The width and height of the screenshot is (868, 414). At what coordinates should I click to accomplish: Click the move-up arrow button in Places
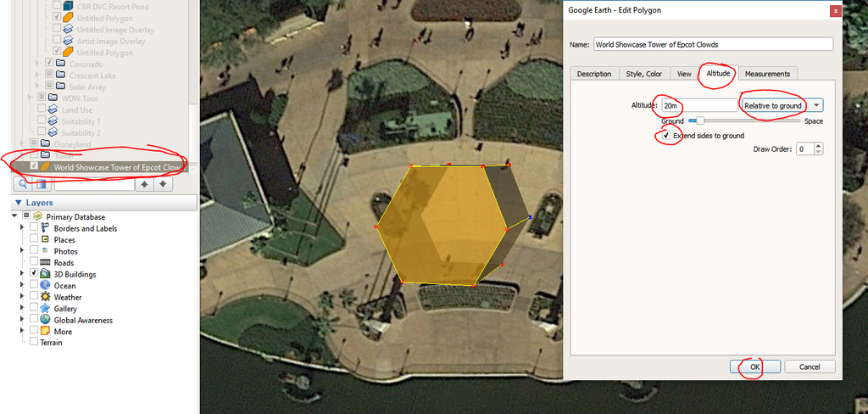[x=144, y=184]
